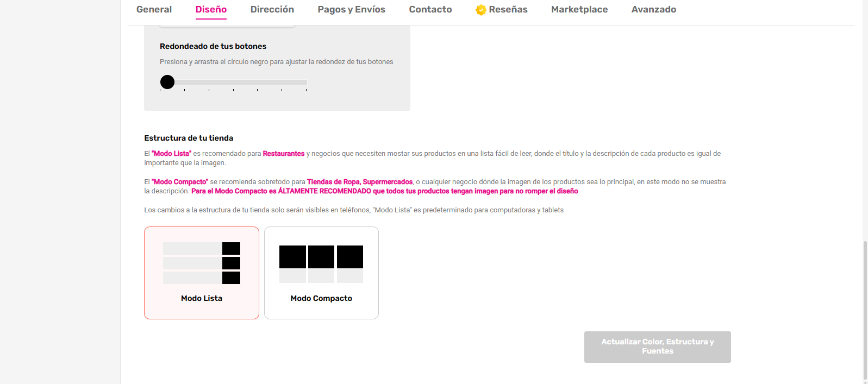Click the pink "Restaurantes" highlighted text
Viewport: 868px width, 384px height.
[x=283, y=154]
